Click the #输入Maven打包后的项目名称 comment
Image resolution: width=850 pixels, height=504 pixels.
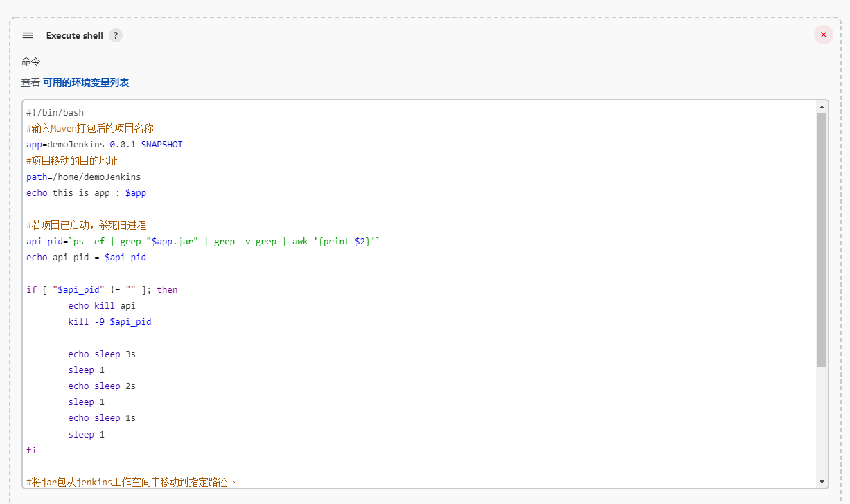pos(90,129)
